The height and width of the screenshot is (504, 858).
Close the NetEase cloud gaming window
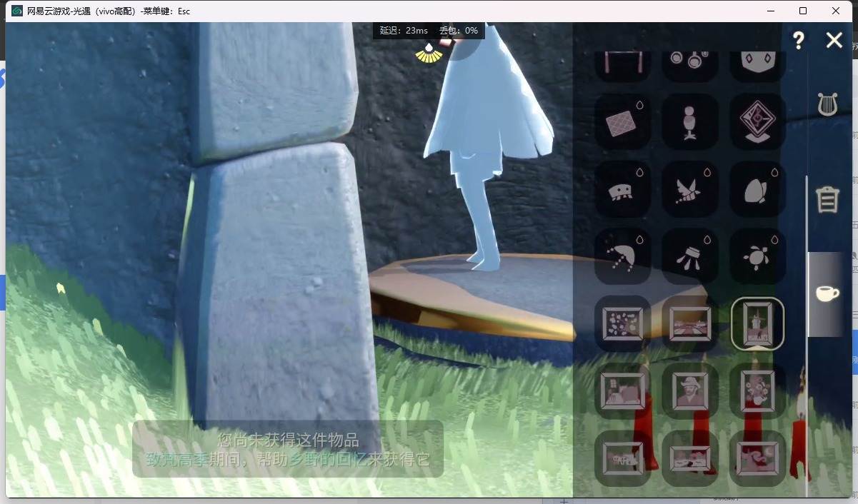tap(836, 11)
